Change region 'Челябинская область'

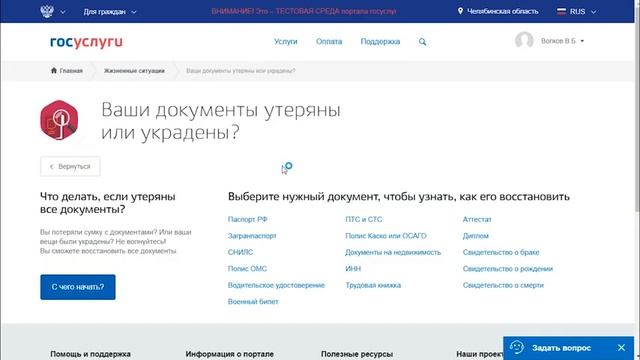(502, 11)
